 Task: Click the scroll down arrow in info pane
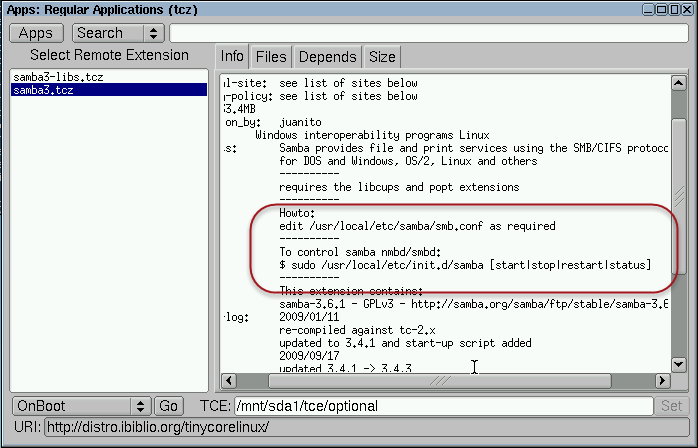point(679,363)
